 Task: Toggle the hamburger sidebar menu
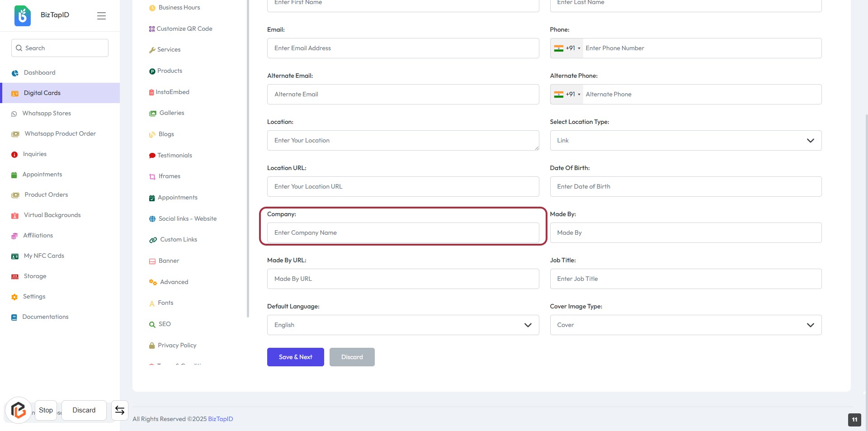coord(101,16)
